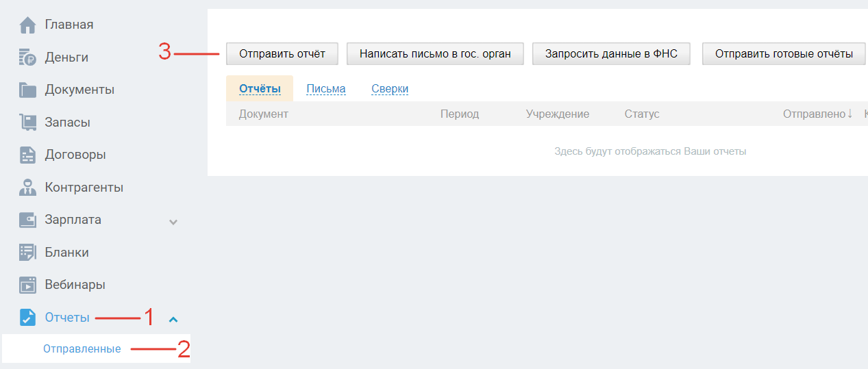Open the Контрагенты section
The width and height of the screenshot is (868, 369).
[84, 188]
